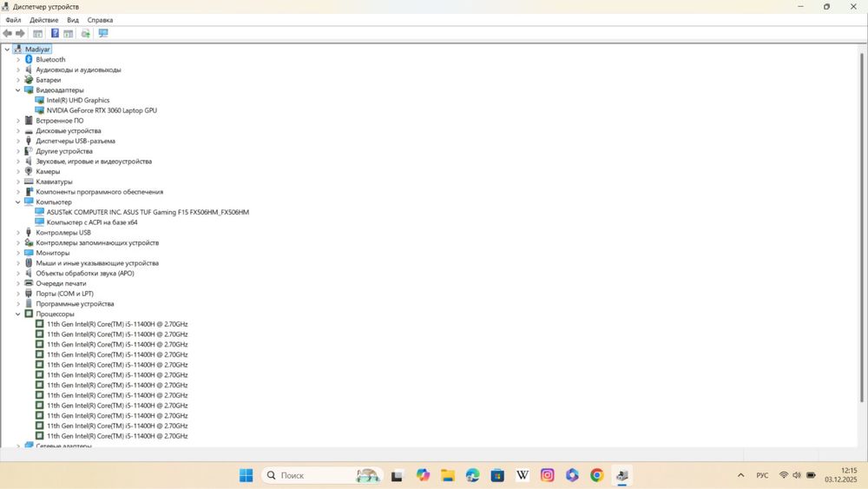Expand Аудиовходы и аудиовыходы category
This screenshot has width=868, height=489.
tap(17, 69)
